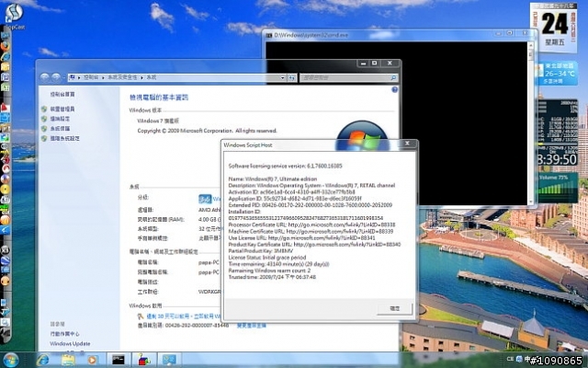Open help via blue question mark icon
This screenshot has width=588, height=368.
(x=394, y=90)
